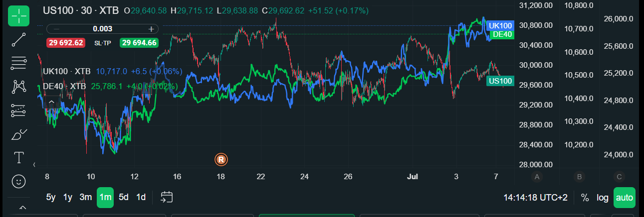
Task: Increase order quantity with the plus button
Action: [x=151, y=29]
